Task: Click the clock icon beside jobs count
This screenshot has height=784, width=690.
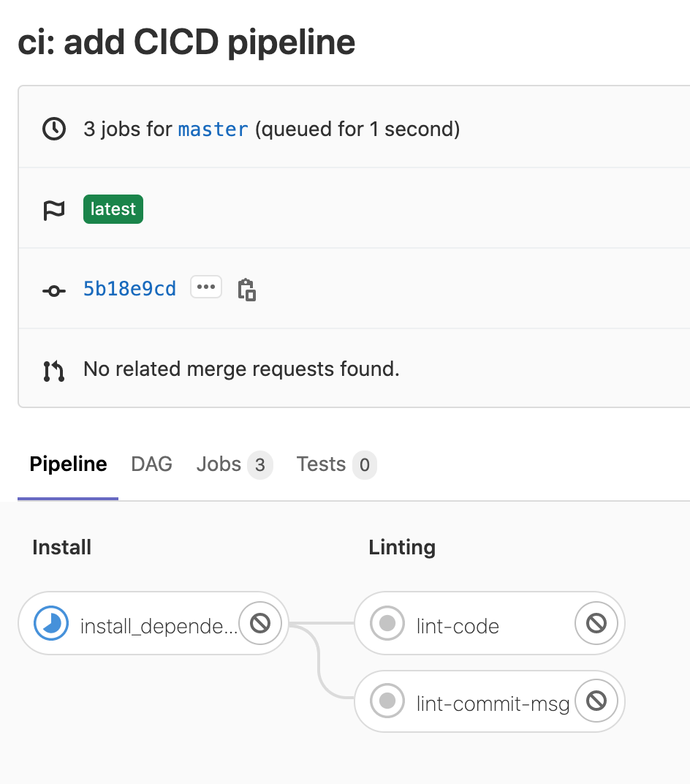Action: [x=54, y=129]
